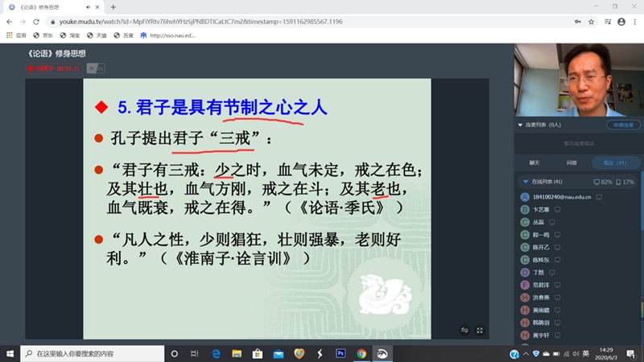Click the fullscreen icon on the video player
Image resolution: width=644 pixels, height=362 pixels.
[480, 330]
